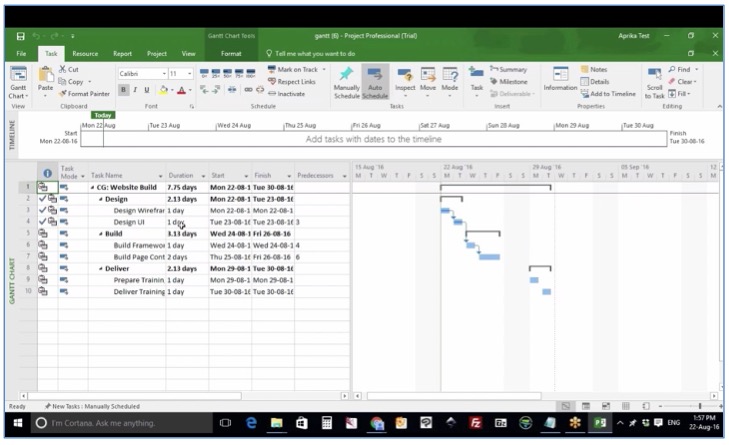Click Cortana search box

121,423
